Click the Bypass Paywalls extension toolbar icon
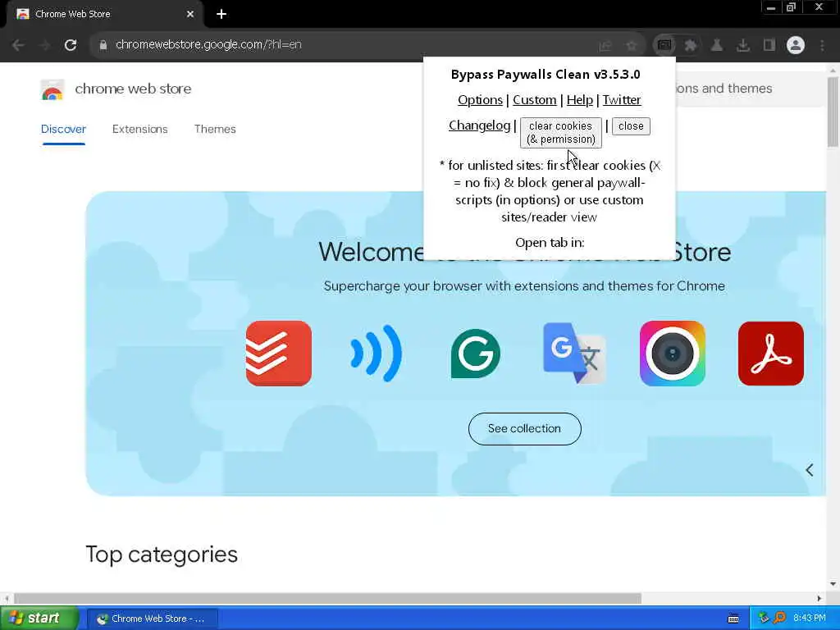 tap(664, 46)
